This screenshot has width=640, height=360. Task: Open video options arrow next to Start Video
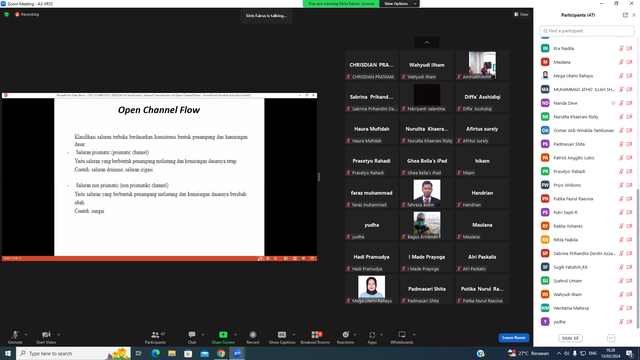pyautogui.click(x=58, y=335)
